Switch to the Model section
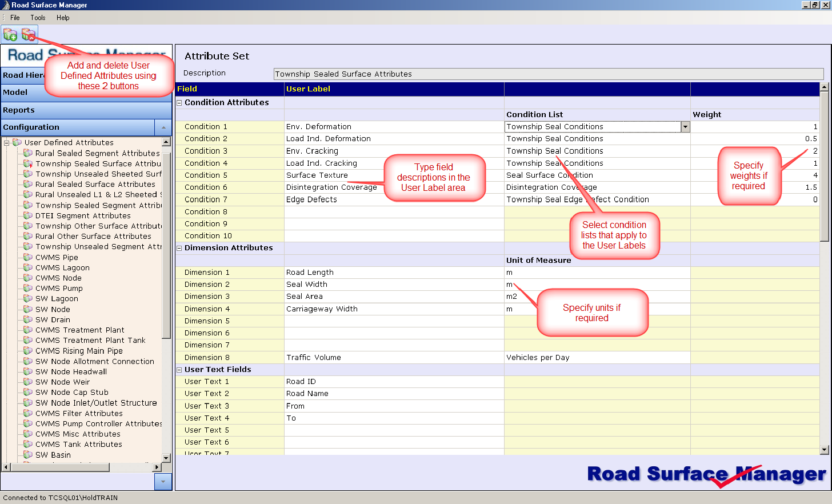 86,93
